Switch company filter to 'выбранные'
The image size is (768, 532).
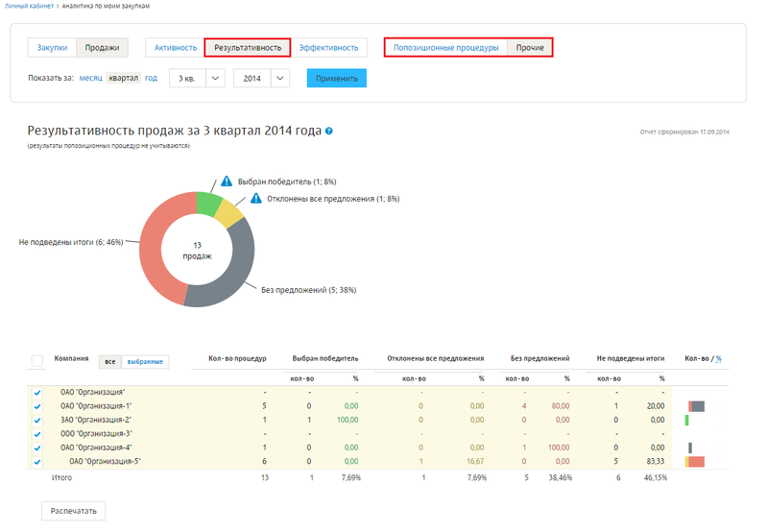(x=145, y=362)
